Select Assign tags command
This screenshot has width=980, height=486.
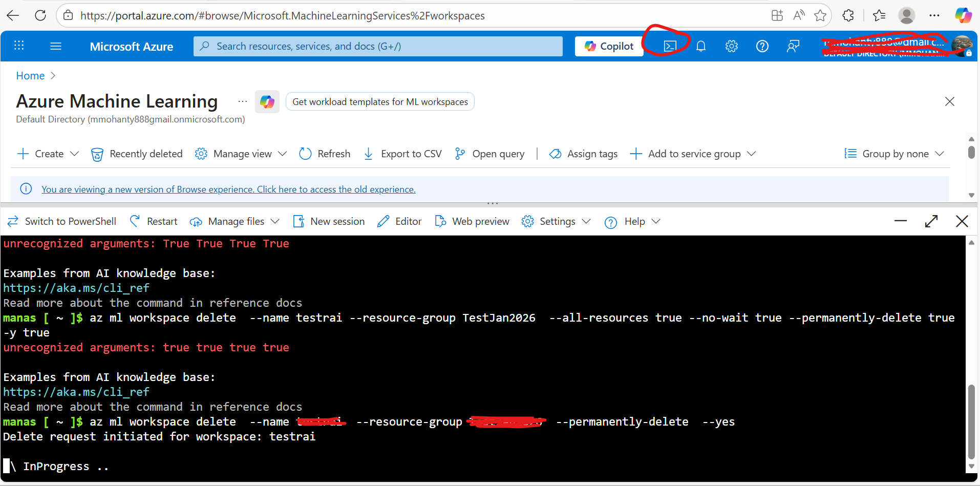pos(583,154)
